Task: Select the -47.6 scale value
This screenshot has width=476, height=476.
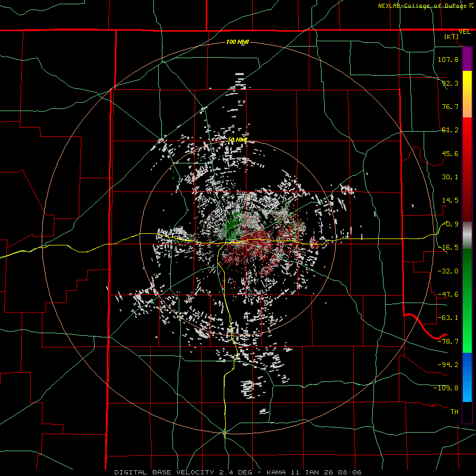Action: click(x=448, y=294)
